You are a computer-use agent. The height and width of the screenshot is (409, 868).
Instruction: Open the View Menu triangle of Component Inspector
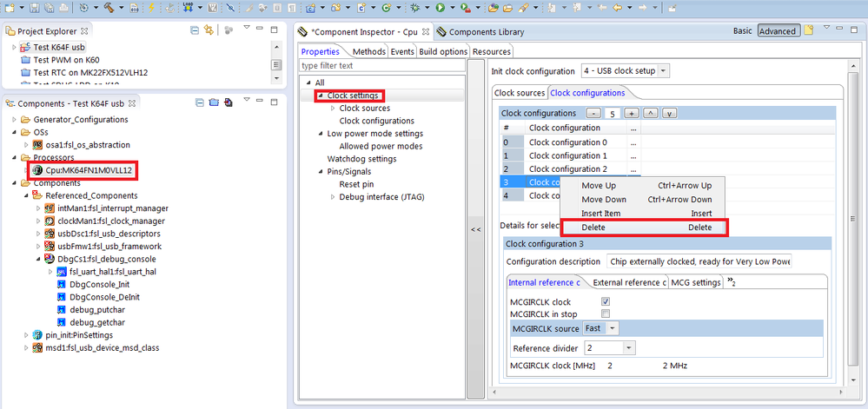point(827,27)
